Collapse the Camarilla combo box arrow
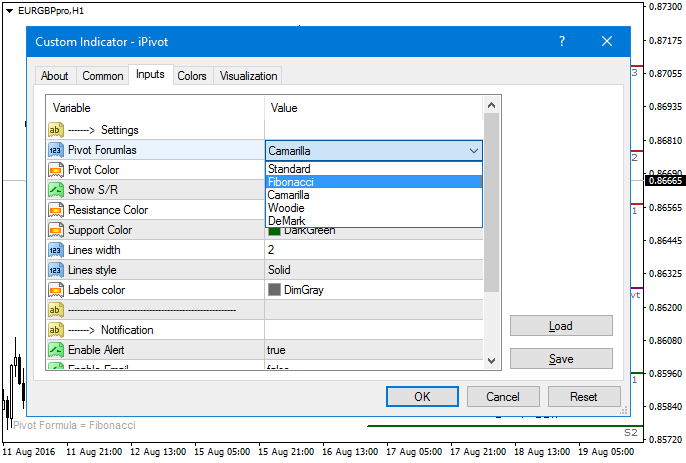The width and height of the screenshot is (686, 463). coord(474,151)
